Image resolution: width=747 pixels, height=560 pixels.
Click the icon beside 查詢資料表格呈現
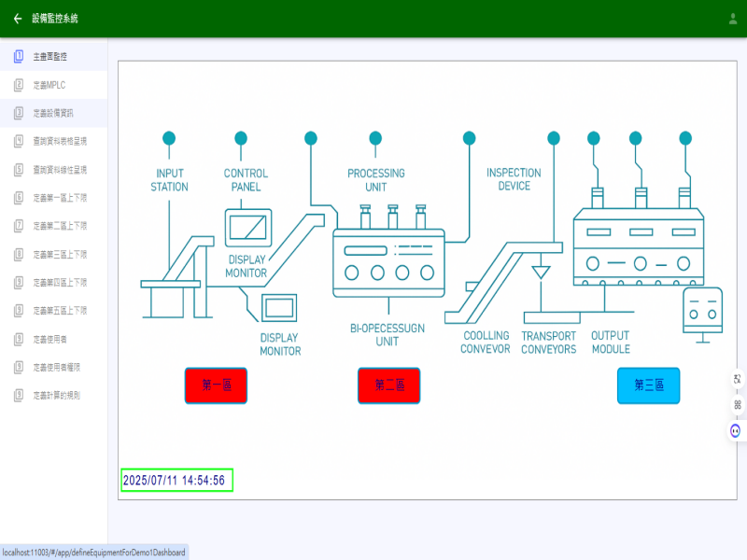click(19, 142)
